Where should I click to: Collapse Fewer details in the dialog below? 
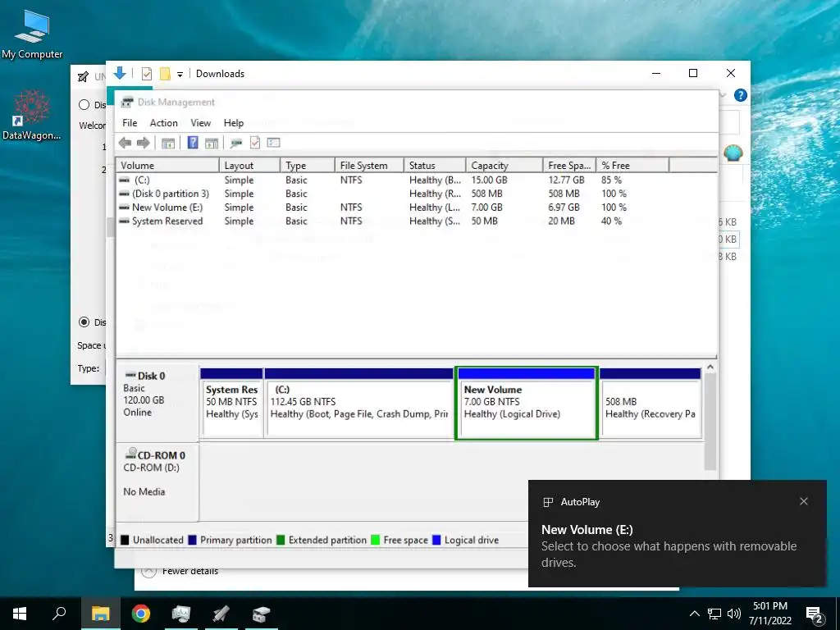pos(180,571)
